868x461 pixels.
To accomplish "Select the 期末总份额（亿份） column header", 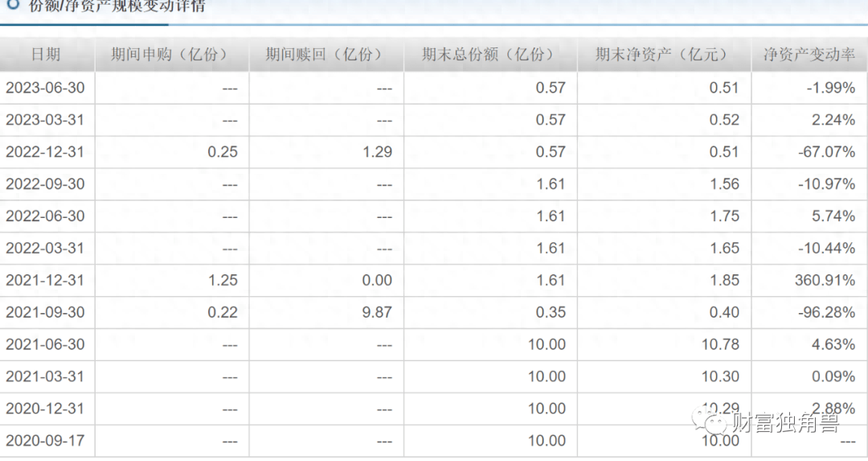I will pos(488,55).
